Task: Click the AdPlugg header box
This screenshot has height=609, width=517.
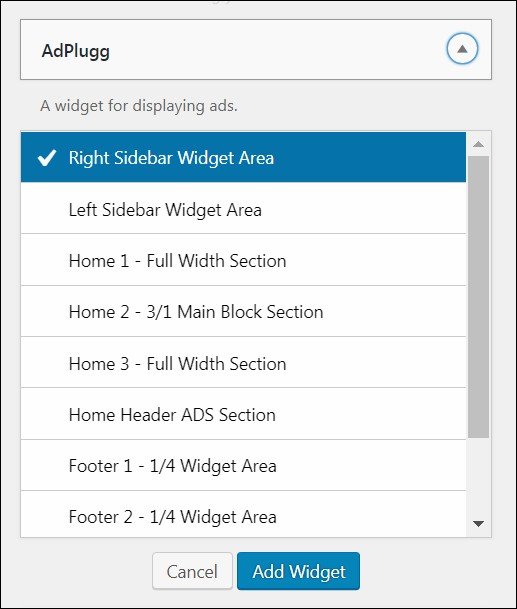Action: tap(256, 49)
